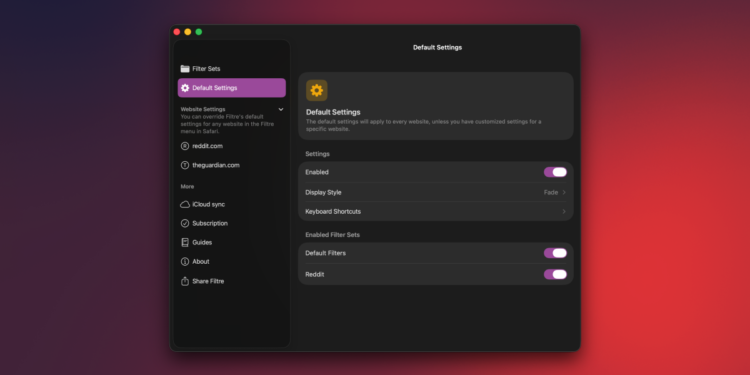Toggle the Enabled switch
The height and width of the screenshot is (375, 750).
point(555,172)
